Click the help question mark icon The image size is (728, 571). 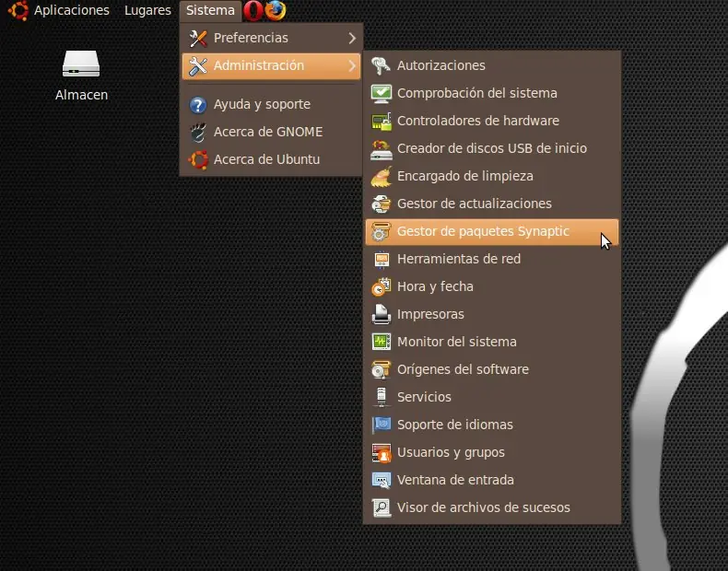(x=198, y=105)
